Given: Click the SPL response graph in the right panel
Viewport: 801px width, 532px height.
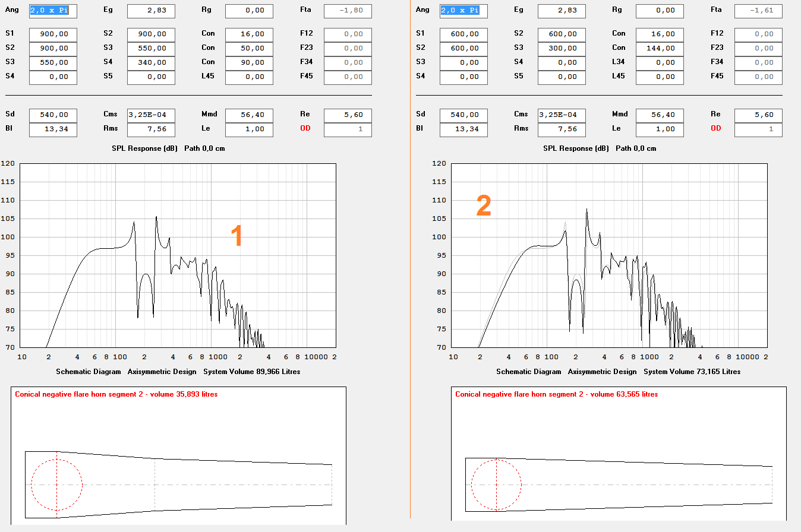Looking at the screenshot, I should click(x=609, y=255).
